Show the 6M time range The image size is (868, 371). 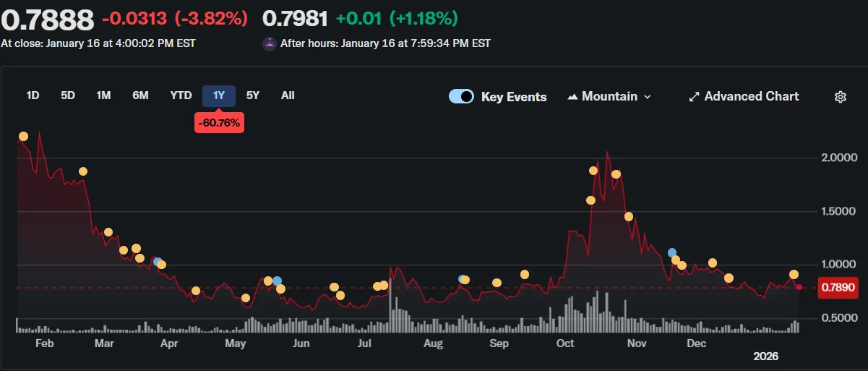[x=140, y=95]
